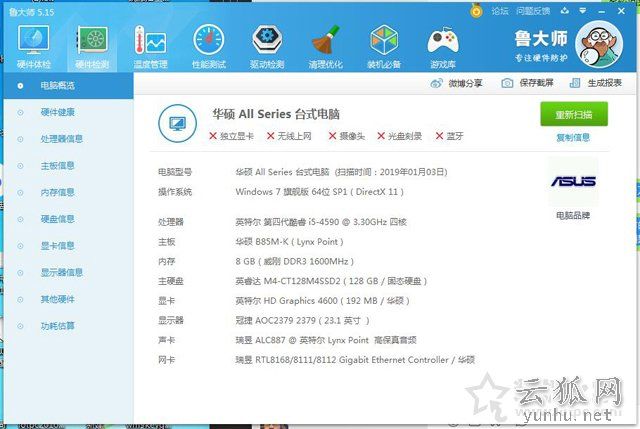Image resolution: width=640 pixels, height=429 pixels.
Task: Click 电脑品牌 label under logo
Action: 573,216
